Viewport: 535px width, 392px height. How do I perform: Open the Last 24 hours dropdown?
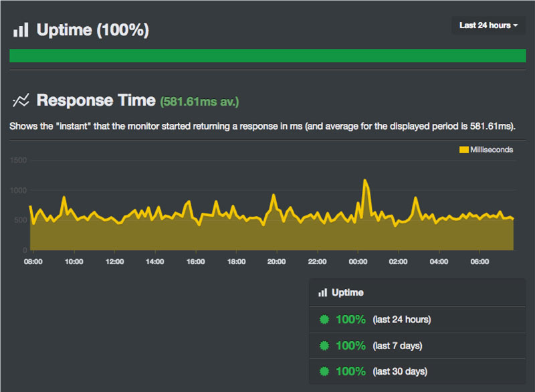pyautogui.click(x=488, y=25)
